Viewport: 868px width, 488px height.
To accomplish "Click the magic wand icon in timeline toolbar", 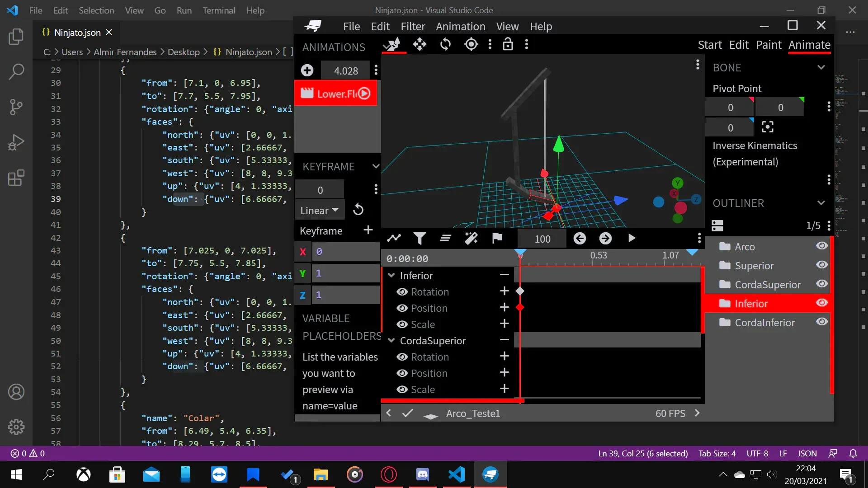I will pyautogui.click(x=471, y=238).
